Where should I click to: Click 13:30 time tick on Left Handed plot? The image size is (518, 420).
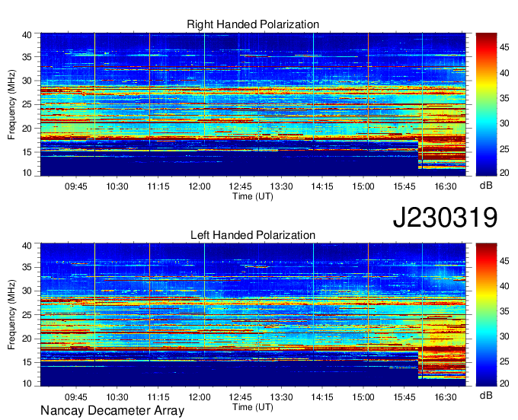(x=281, y=397)
